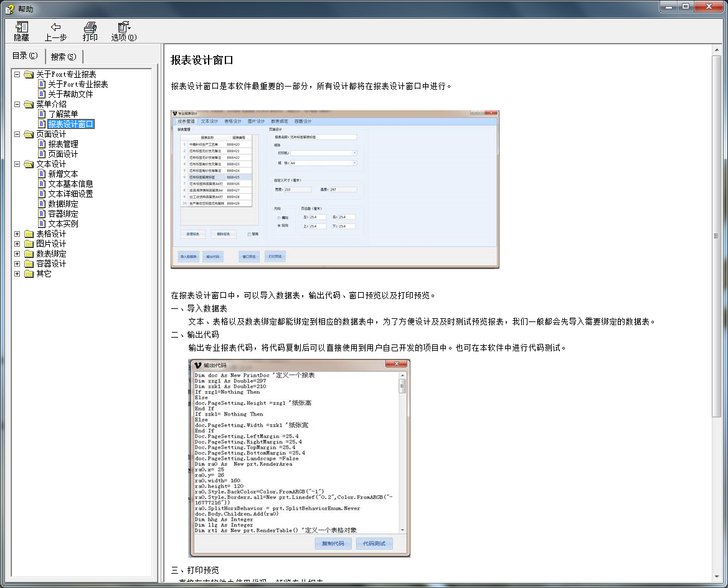Click the 表格设计 closed folder icon

(x=29, y=234)
